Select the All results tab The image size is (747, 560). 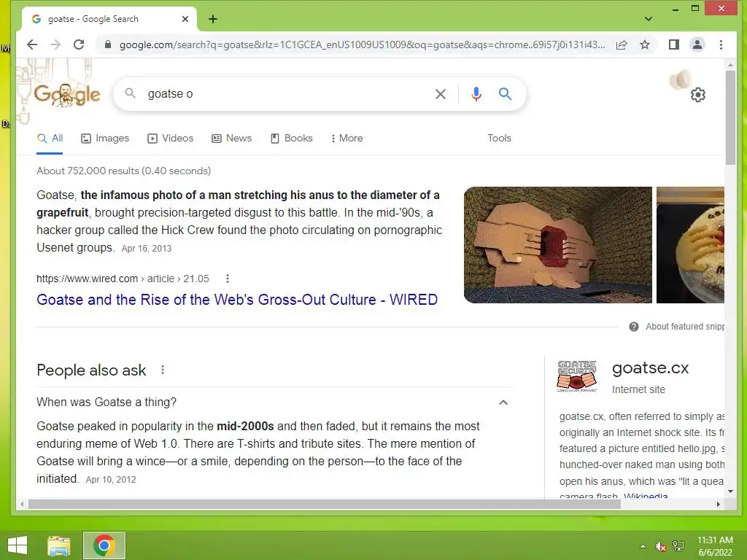coord(50,138)
